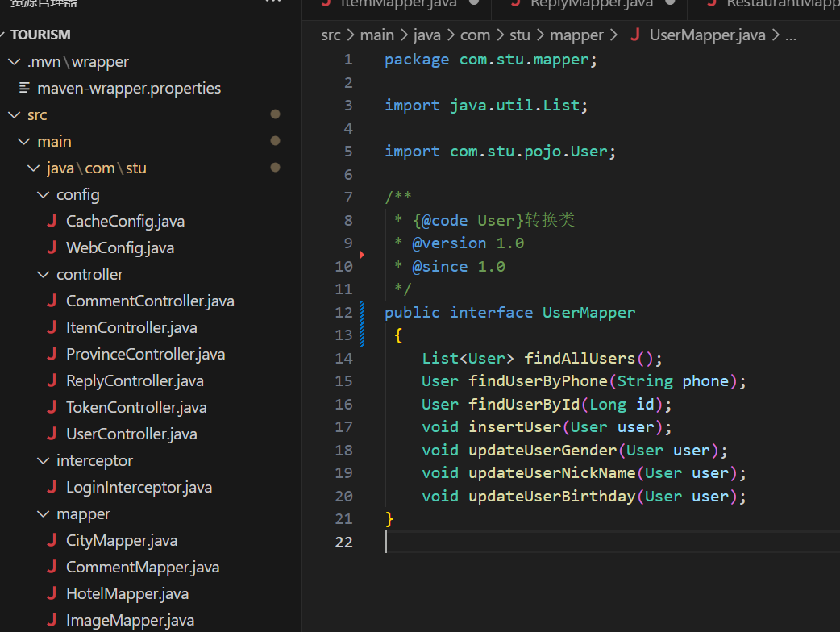Click line number 14 in the gutter

[343, 359]
